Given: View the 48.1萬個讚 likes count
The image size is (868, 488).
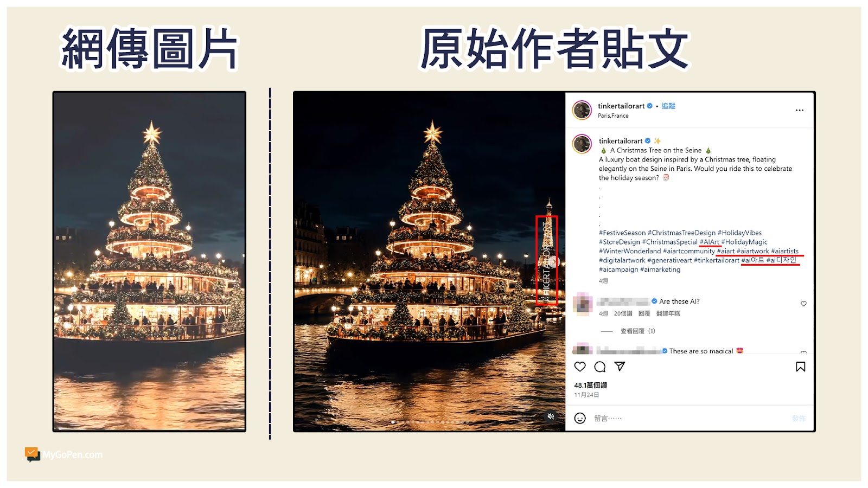Looking at the screenshot, I should click(x=590, y=385).
